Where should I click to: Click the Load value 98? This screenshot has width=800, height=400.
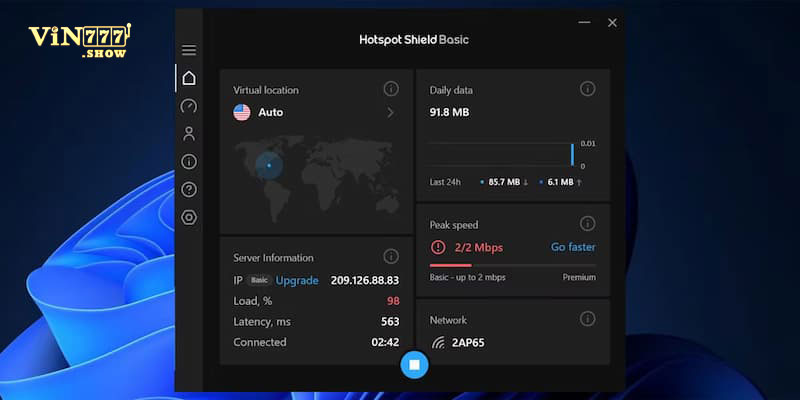[x=393, y=301]
